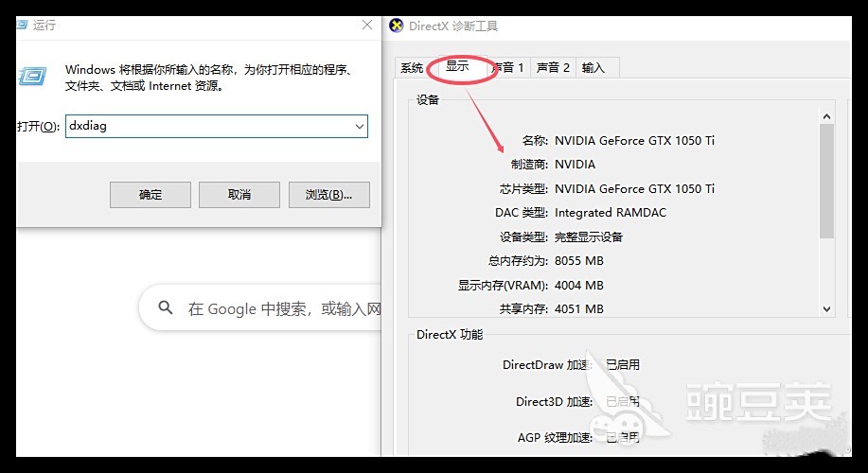The image size is (868, 473).
Task: Expand the Open combo box dropdown arrow
Action: [359, 126]
